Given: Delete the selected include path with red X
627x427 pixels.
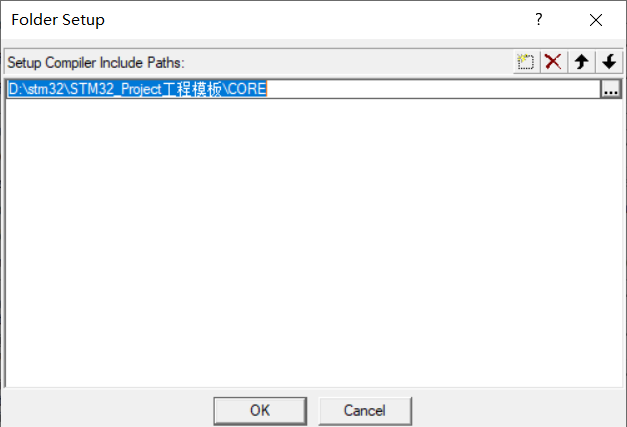Looking at the screenshot, I should click(554, 62).
